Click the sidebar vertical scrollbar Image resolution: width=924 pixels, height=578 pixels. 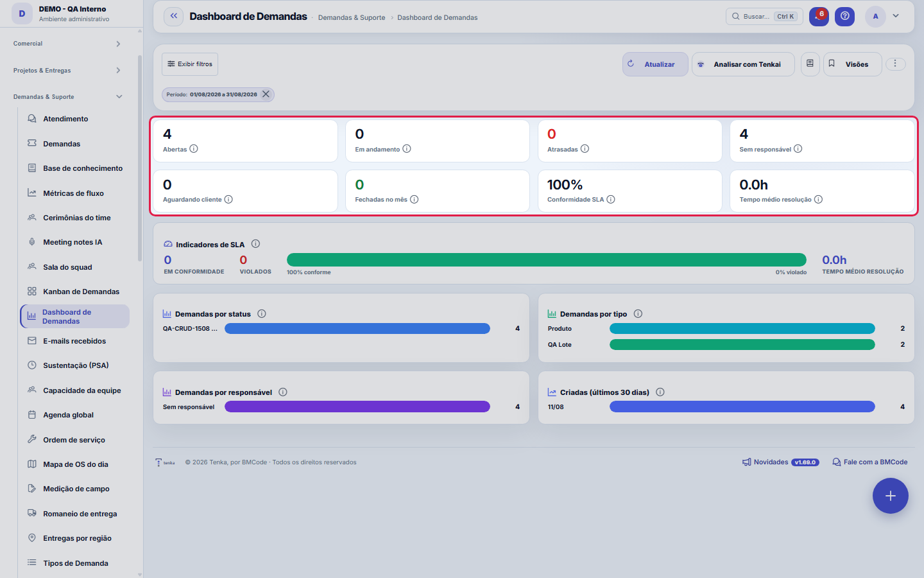140,159
